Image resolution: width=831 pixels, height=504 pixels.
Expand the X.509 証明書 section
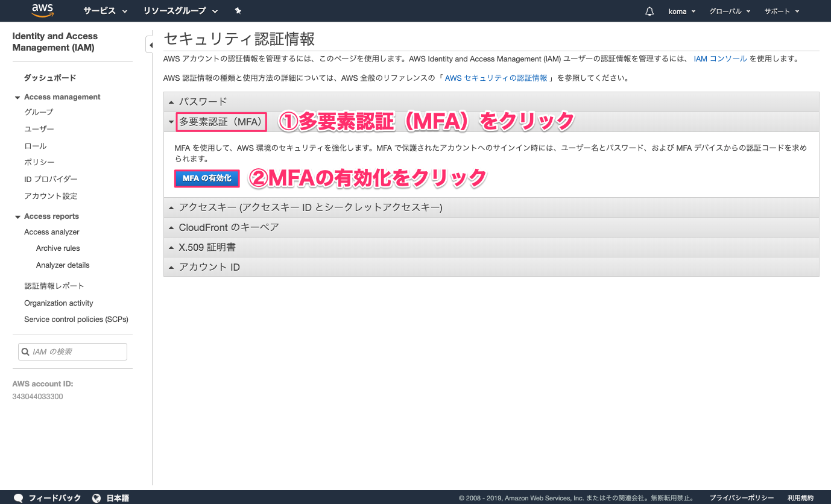[207, 247]
